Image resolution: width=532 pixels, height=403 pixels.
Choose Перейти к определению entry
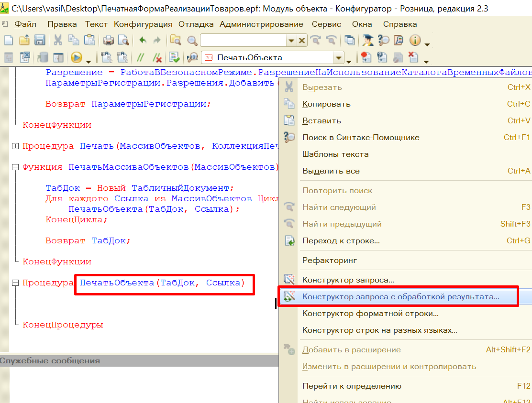pos(405,386)
